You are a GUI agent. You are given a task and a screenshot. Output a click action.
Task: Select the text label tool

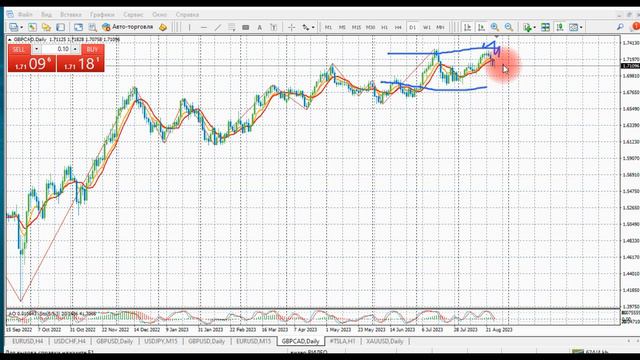tap(273, 27)
